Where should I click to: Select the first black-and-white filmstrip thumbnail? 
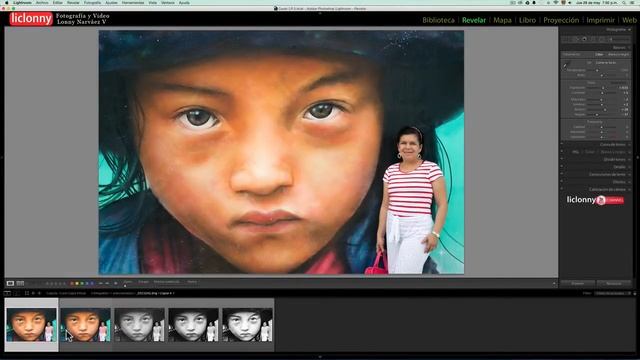[139, 325]
